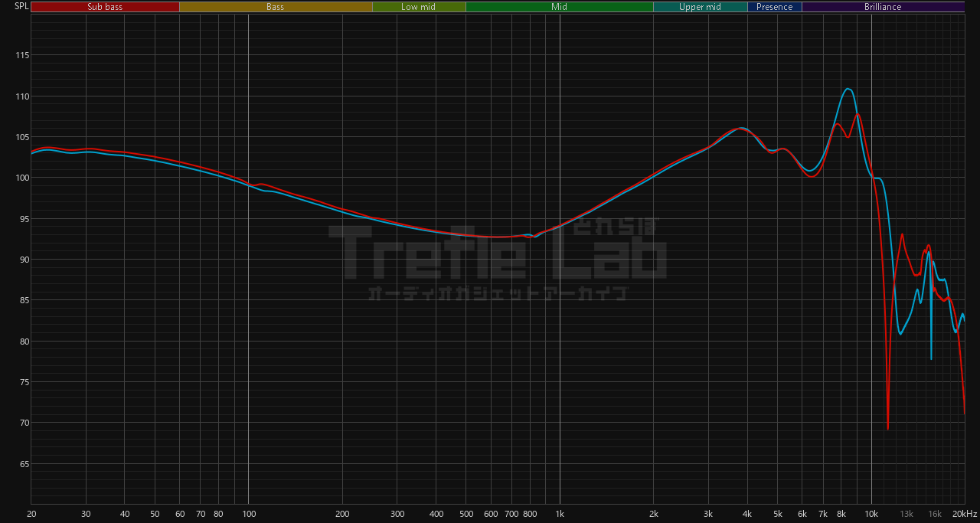Expand the Bass frequency band header
The width and height of the screenshot is (980, 523).
click(276, 6)
